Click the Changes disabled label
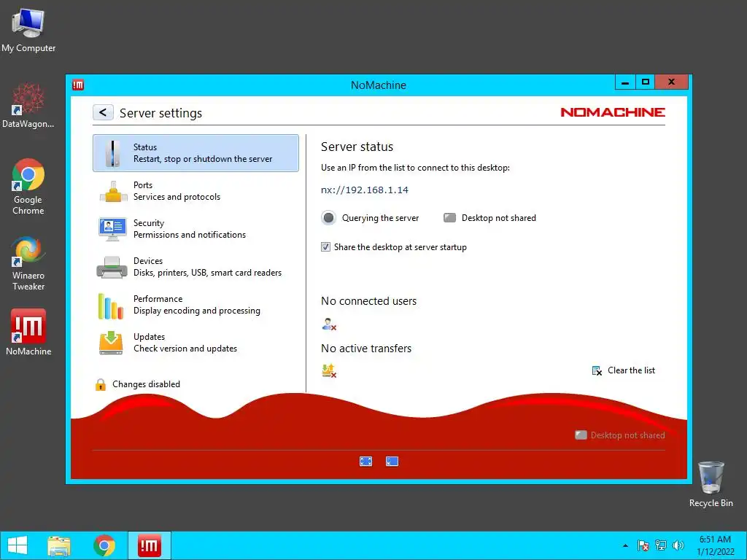Viewport: 747px width, 560px height. pyautogui.click(x=146, y=384)
